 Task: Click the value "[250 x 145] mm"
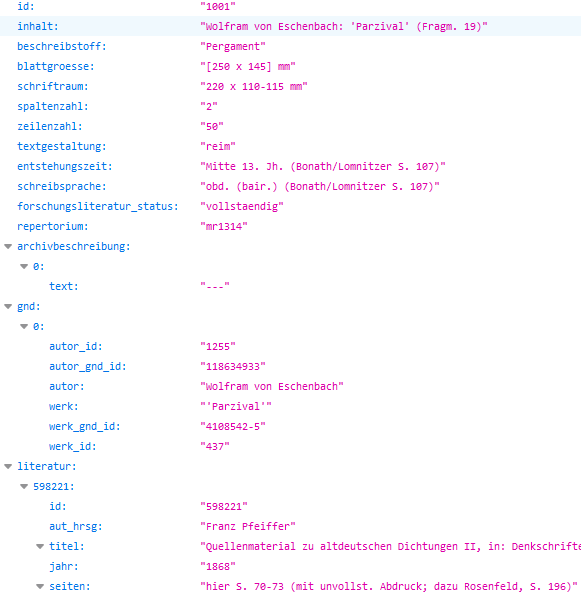click(x=248, y=66)
